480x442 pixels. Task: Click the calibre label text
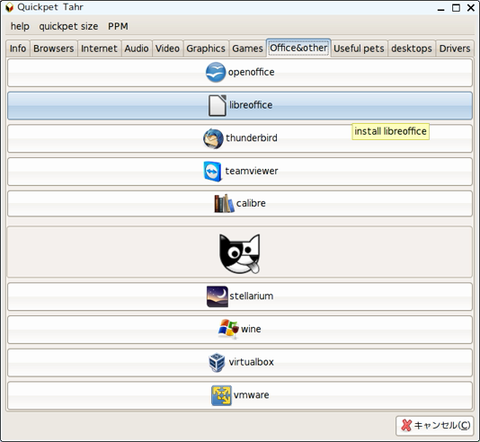pyautogui.click(x=251, y=203)
